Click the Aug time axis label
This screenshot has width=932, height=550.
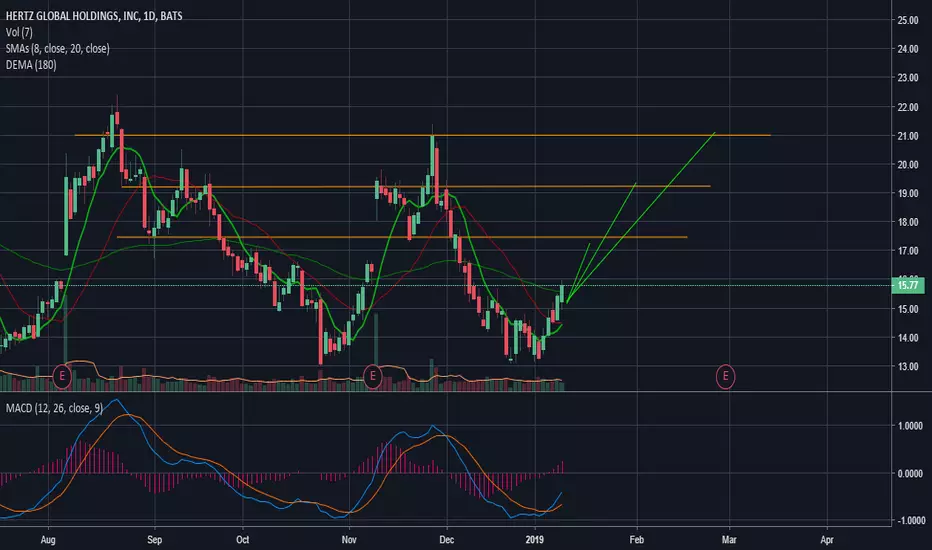coord(48,540)
